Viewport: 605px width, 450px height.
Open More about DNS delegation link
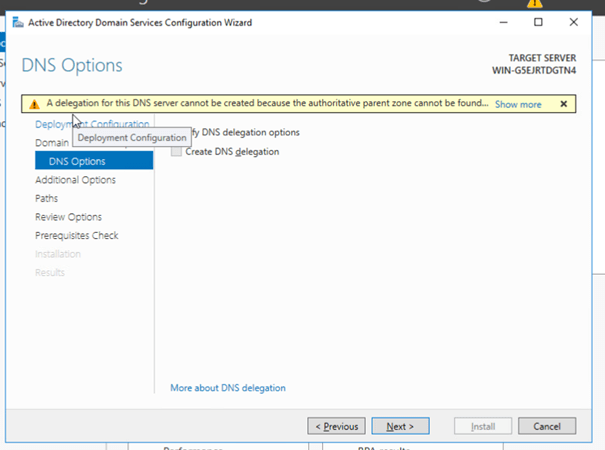pos(227,388)
